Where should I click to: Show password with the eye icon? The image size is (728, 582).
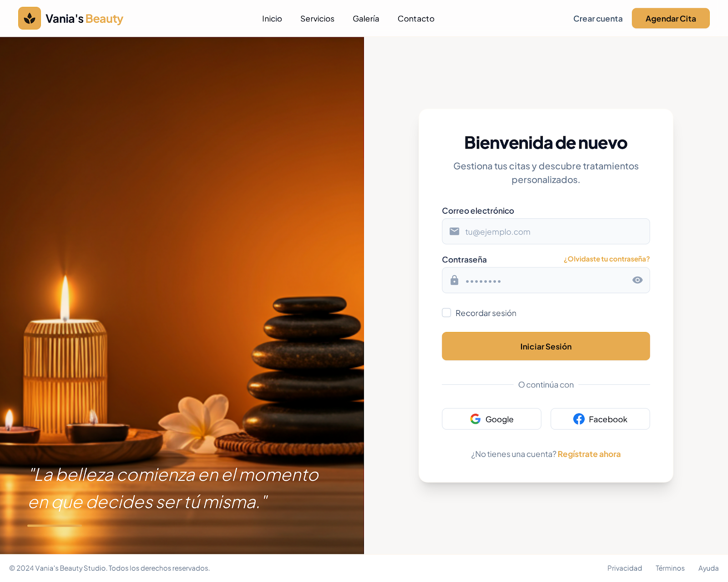coord(637,280)
